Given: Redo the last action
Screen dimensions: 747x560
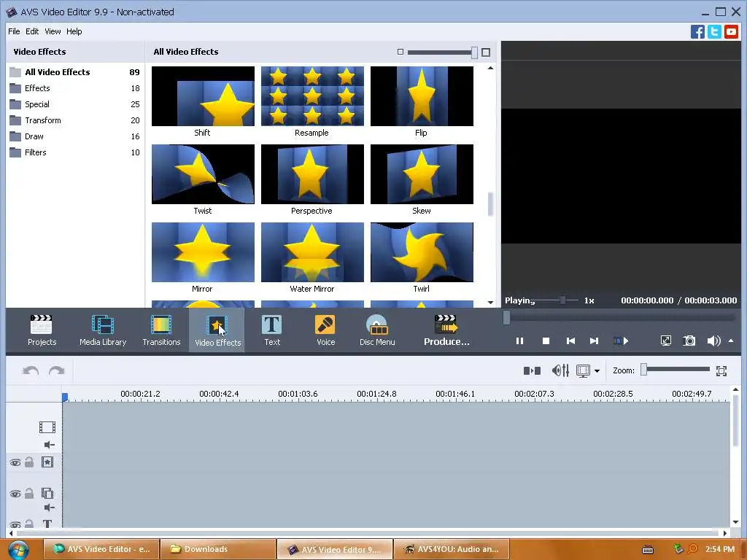Looking at the screenshot, I should [x=57, y=370].
